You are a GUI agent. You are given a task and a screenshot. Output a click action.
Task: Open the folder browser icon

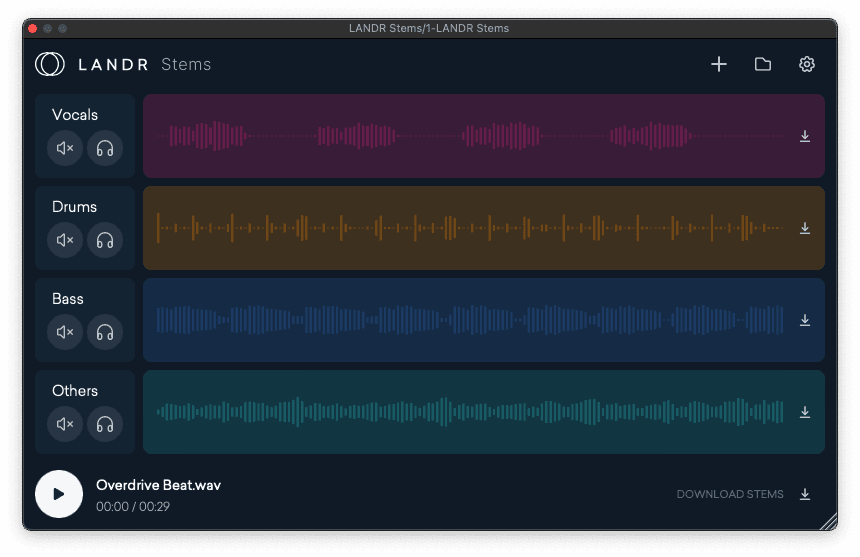point(763,65)
